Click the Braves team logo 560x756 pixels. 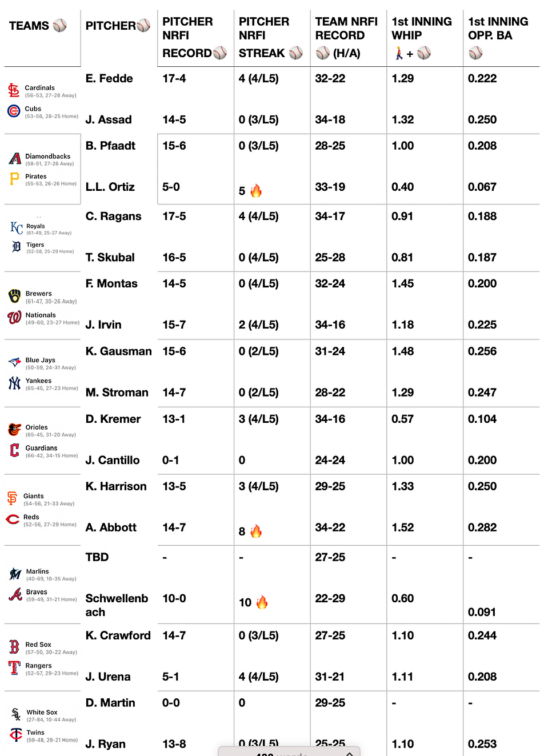15,594
